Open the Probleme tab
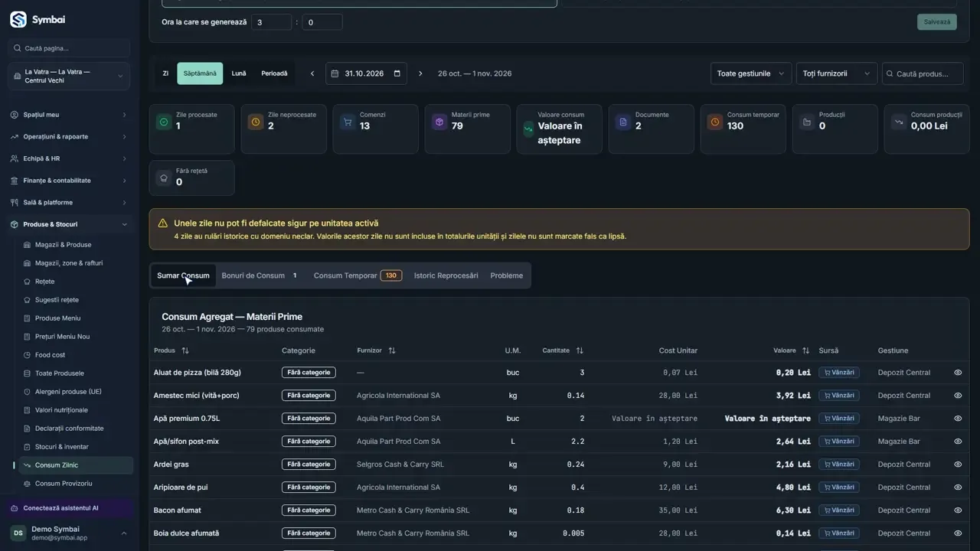Viewport: 980px width, 551px height. click(x=507, y=275)
